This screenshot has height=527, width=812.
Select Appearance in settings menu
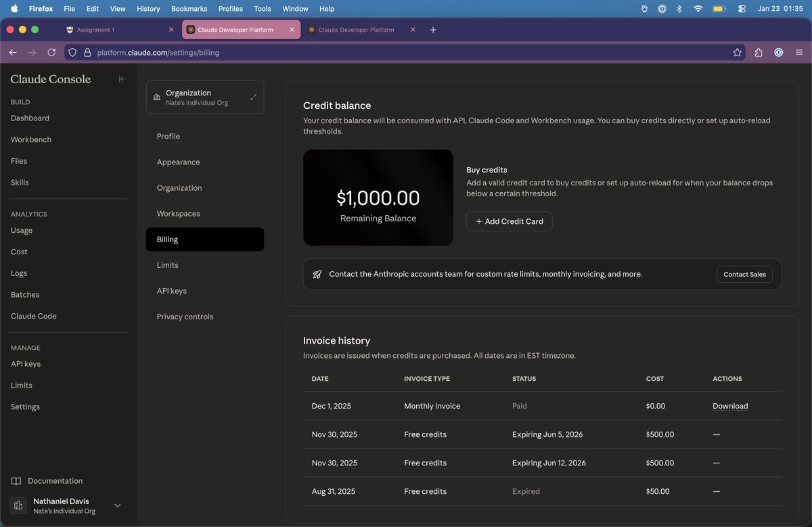(x=205, y=162)
